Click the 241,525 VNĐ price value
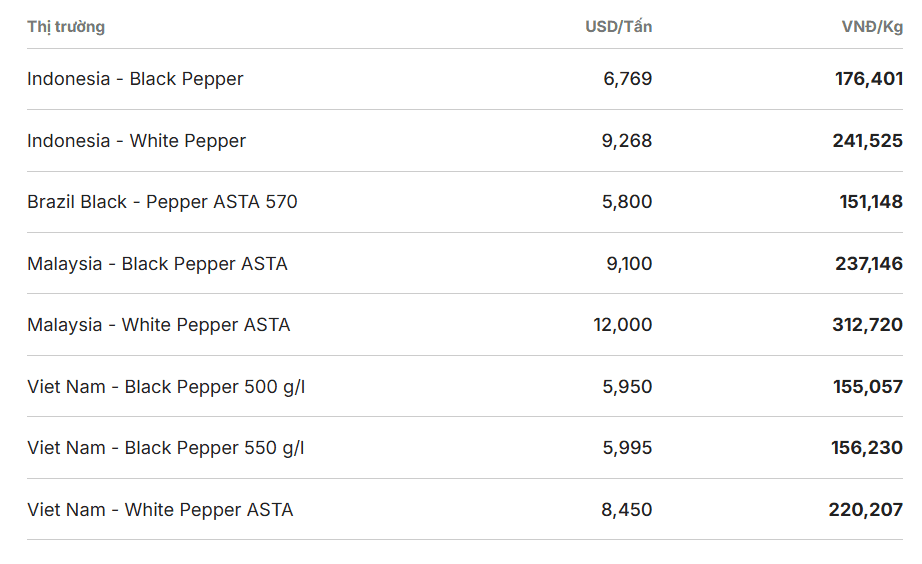The image size is (922, 564). (x=868, y=141)
